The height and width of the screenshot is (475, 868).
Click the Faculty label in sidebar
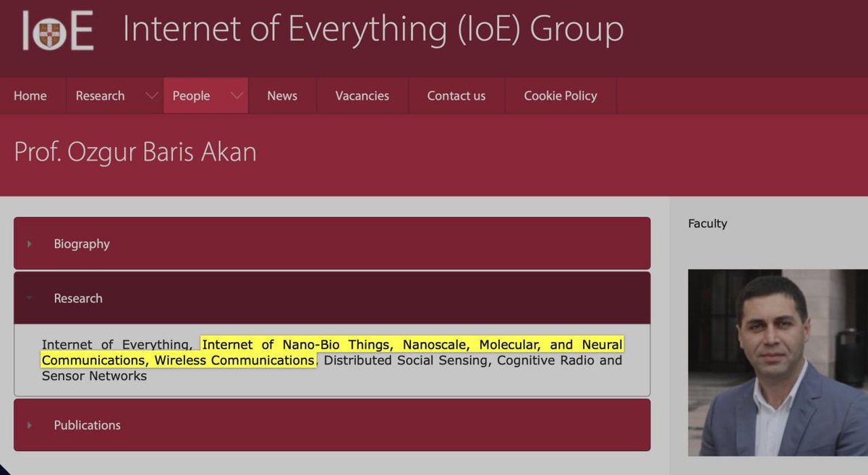click(707, 223)
